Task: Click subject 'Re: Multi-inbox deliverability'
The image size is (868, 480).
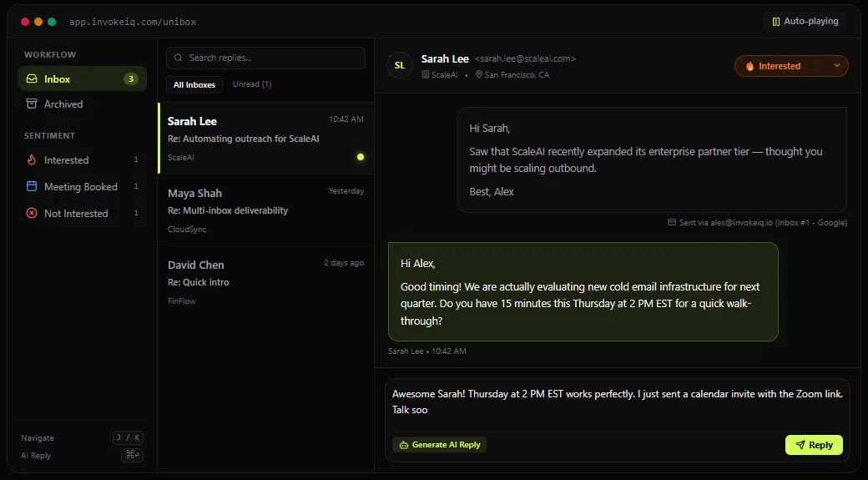Action: pos(228,210)
